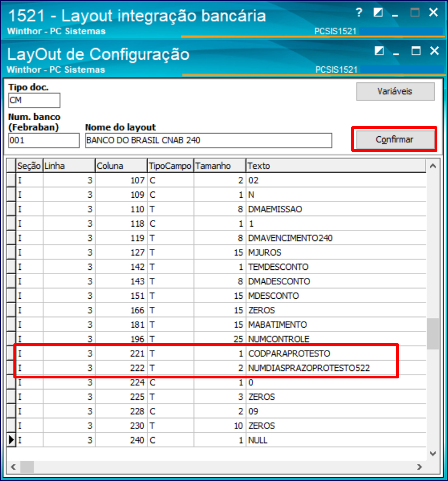Minimize the 1521 Layout integração bancária window
448x481 pixels.
pos(395,15)
